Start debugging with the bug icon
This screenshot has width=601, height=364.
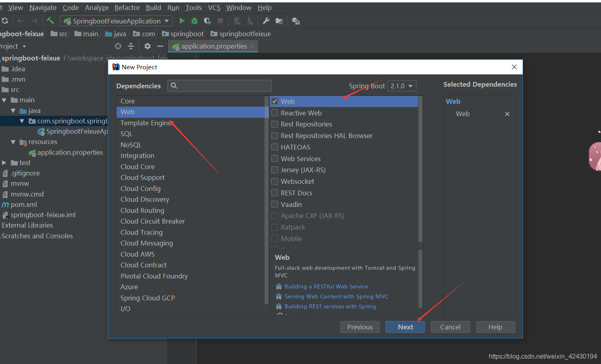click(194, 21)
